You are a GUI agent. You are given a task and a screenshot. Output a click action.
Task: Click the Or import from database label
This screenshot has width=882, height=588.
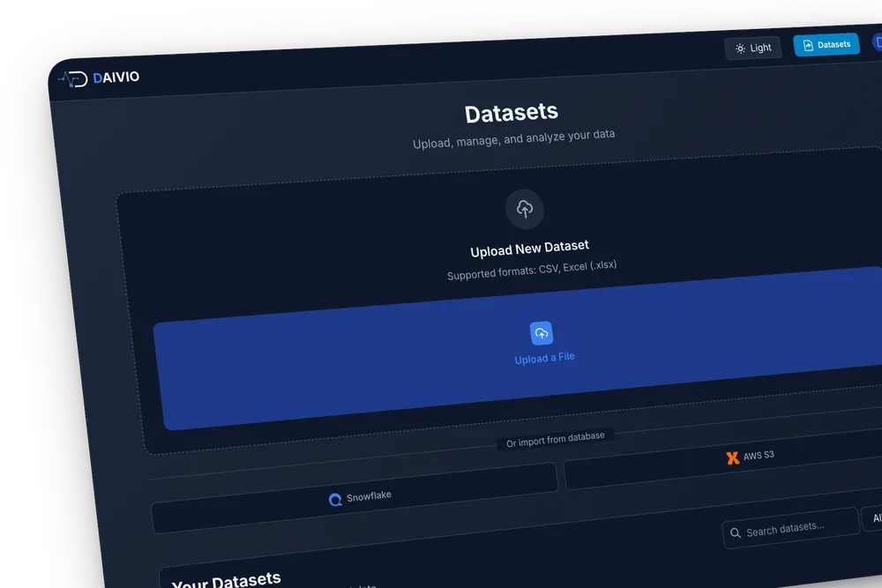pos(555,435)
